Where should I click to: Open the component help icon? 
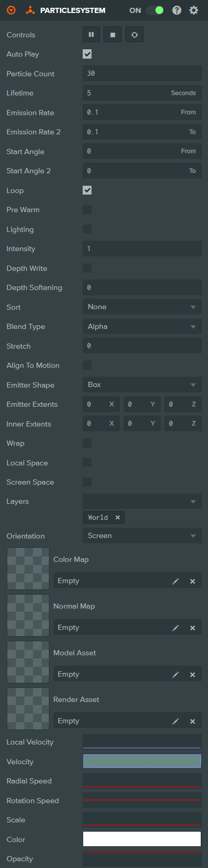click(x=177, y=10)
